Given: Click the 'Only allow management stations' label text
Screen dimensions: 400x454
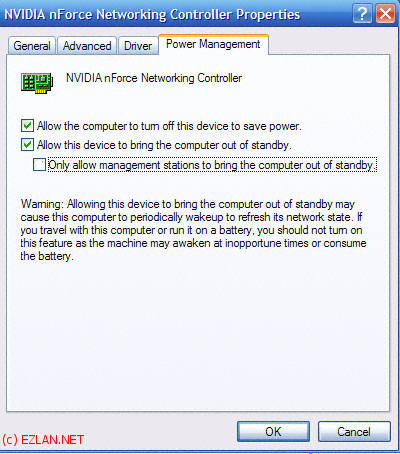Looking at the screenshot, I should pyautogui.click(x=212, y=165).
